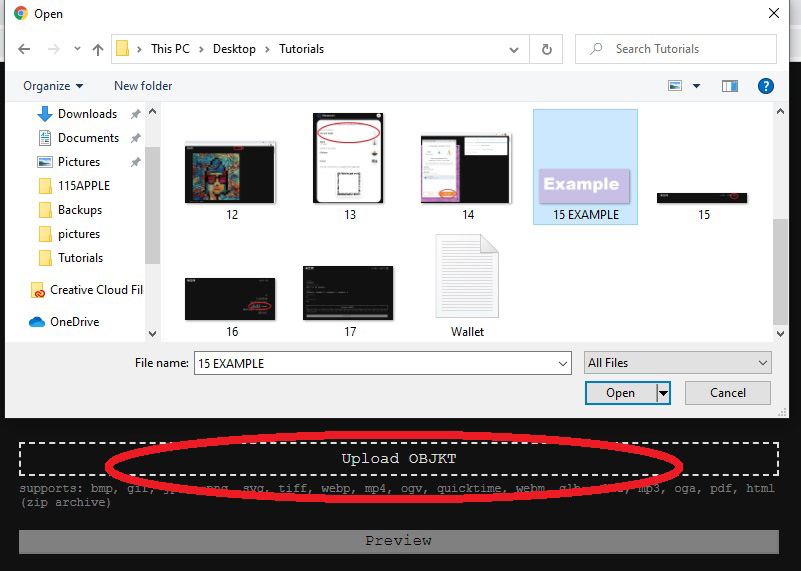The width and height of the screenshot is (801, 571).
Task: Select Creative Cloud Files in sidebar
Action: click(95, 290)
